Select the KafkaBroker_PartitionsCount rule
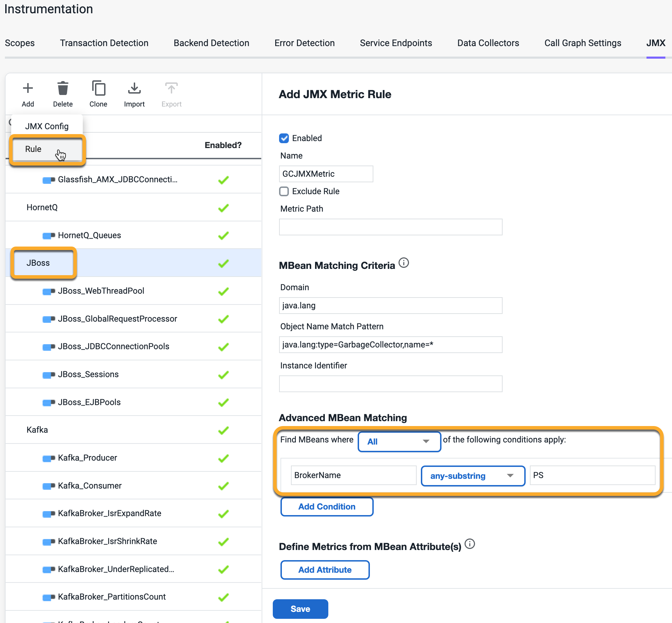 pyautogui.click(x=133, y=597)
